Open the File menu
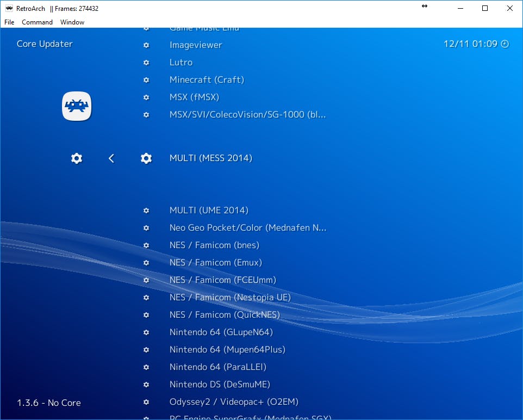 tap(9, 22)
